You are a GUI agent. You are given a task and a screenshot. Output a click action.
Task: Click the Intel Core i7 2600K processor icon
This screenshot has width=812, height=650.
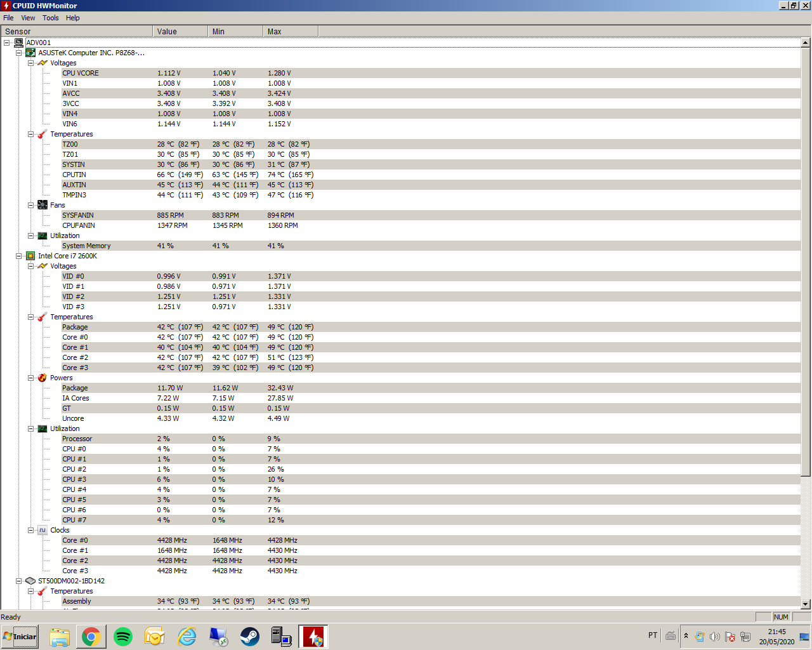tap(30, 256)
